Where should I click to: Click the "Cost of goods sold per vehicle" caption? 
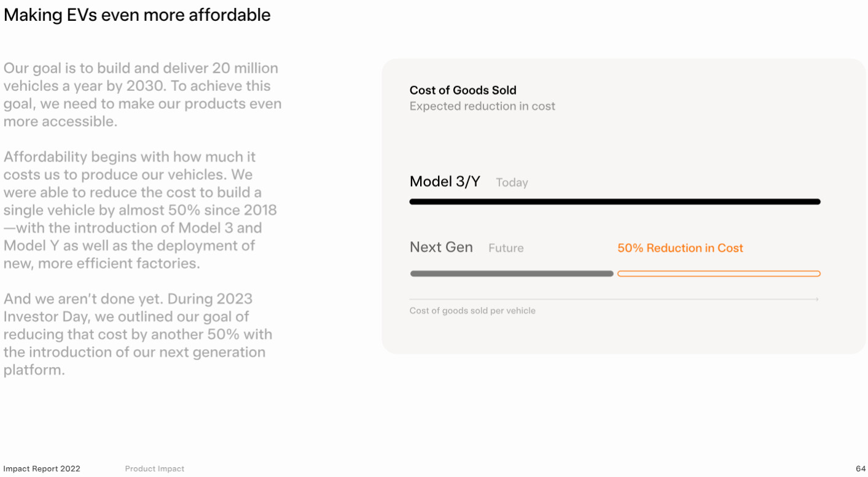[472, 311]
